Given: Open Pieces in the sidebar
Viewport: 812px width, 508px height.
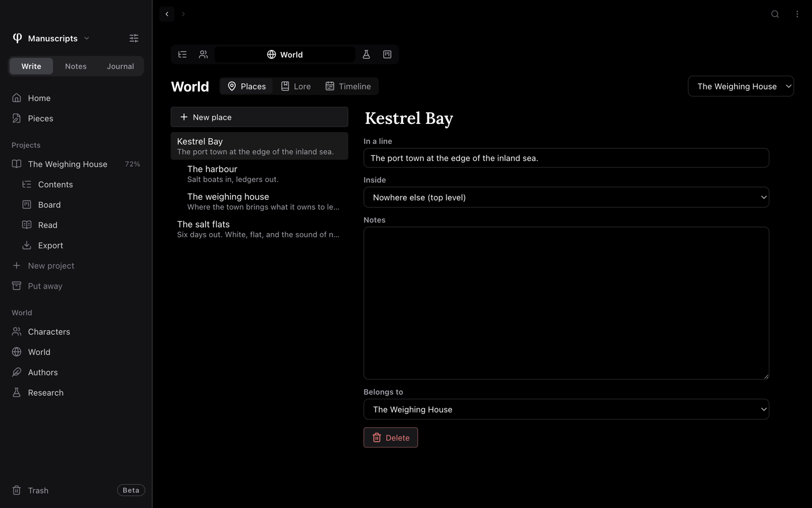Looking at the screenshot, I should pyautogui.click(x=76, y=118).
